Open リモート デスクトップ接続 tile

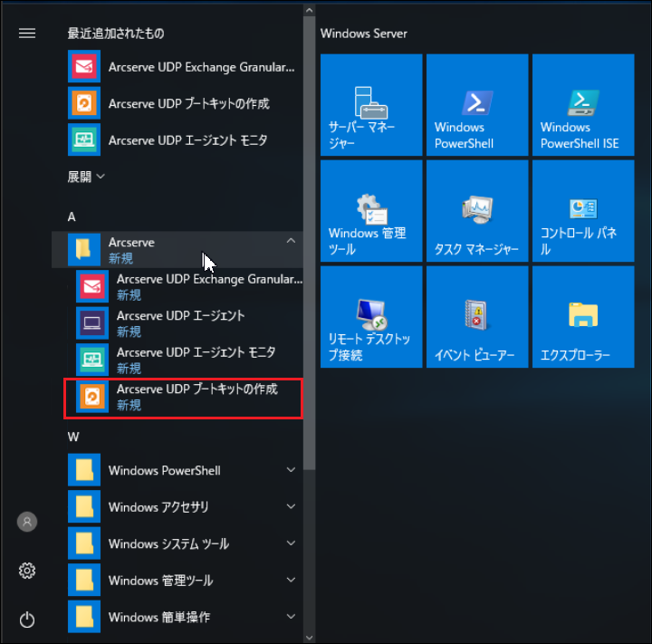click(x=371, y=317)
